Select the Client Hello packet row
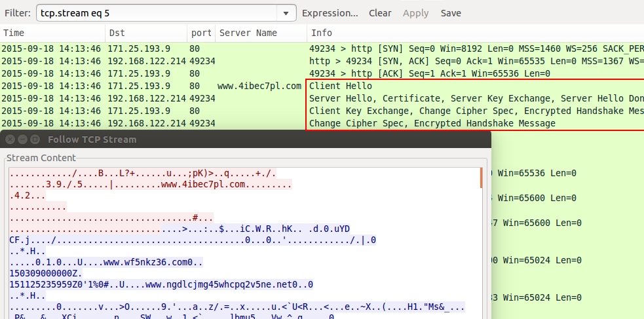The width and height of the screenshot is (644, 319). [340, 86]
